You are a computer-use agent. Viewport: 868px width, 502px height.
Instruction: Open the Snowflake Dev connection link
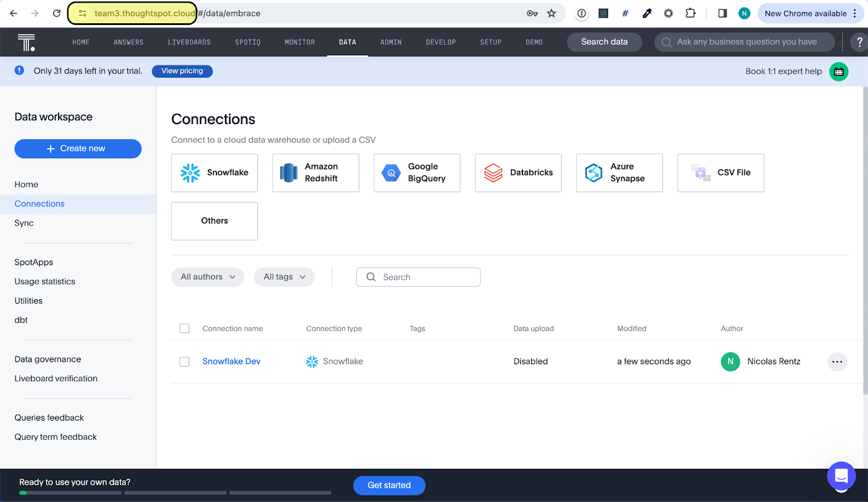tap(231, 362)
